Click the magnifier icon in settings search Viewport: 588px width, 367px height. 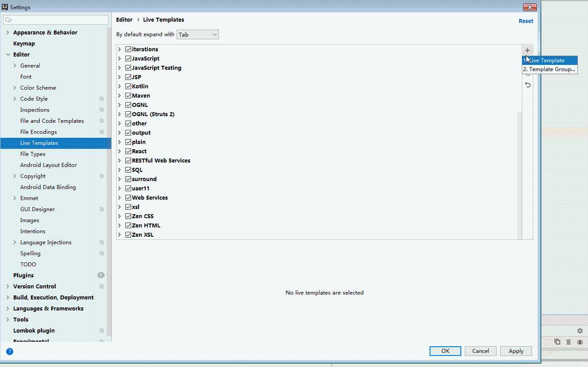coord(8,20)
